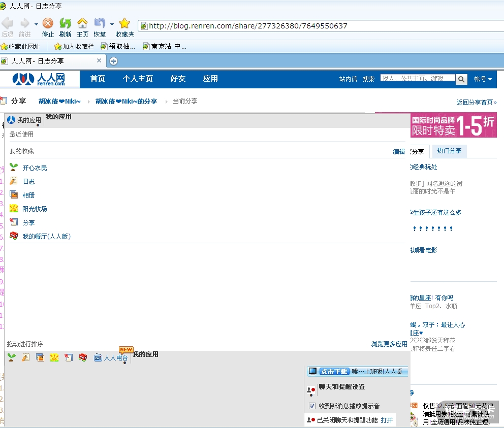Viewport: 504px width, 428px height.
Task: Open 好友 in the navigation bar
Action: (x=178, y=79)
